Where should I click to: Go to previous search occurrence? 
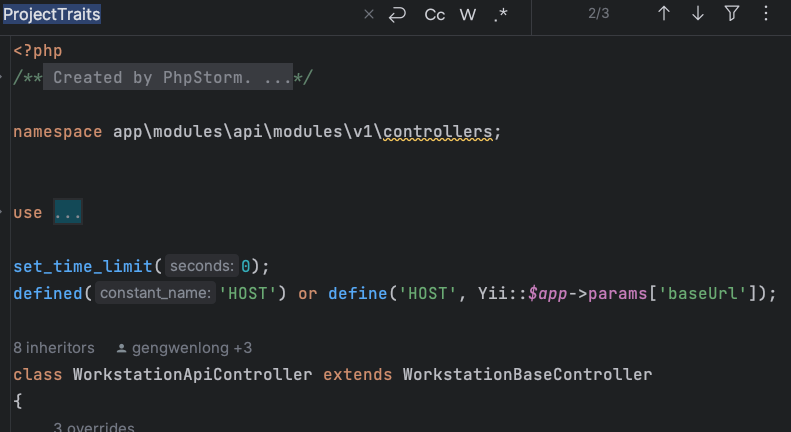[664, 14]
